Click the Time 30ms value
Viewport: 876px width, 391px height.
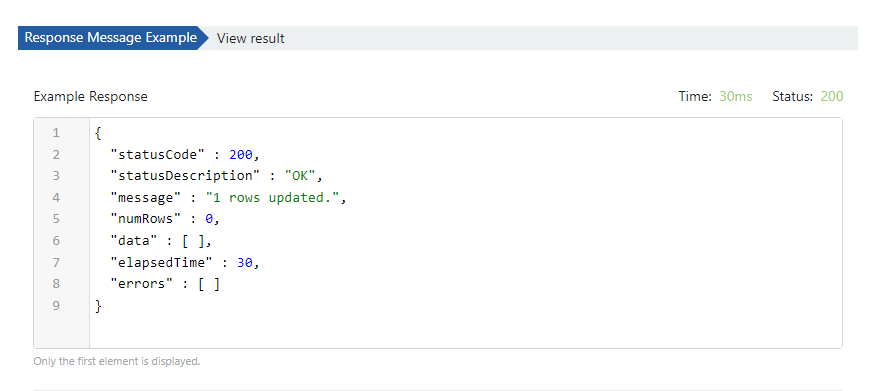click(735, 97)
